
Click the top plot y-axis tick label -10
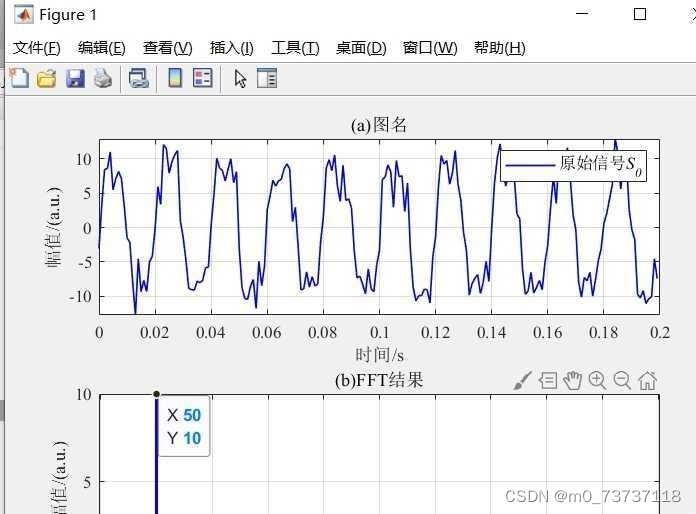(x=80, y=296)
